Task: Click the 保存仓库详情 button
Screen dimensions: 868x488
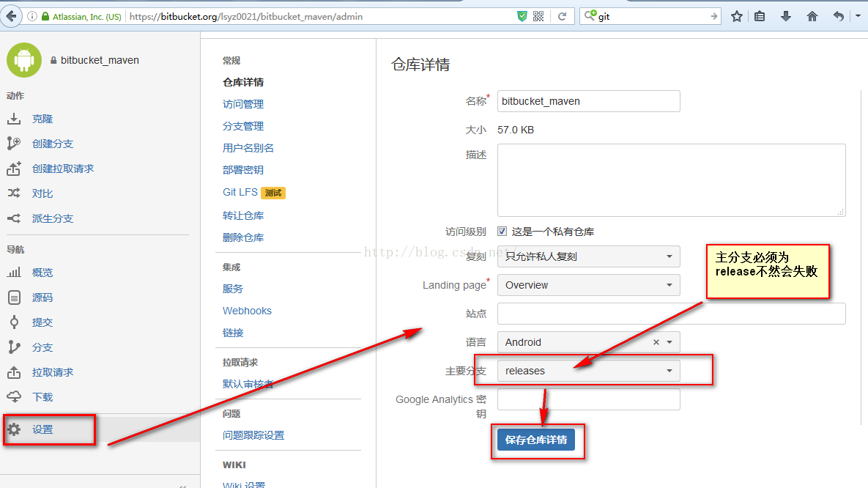Action: click(x=536, y=440)
